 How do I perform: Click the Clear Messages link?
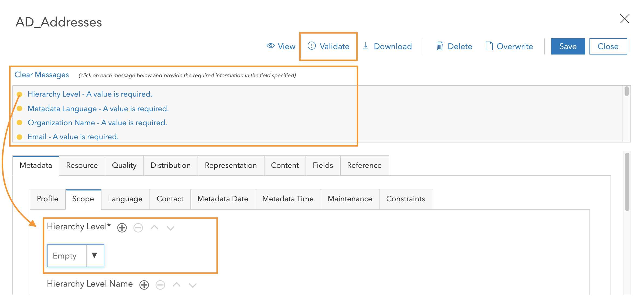42,75
